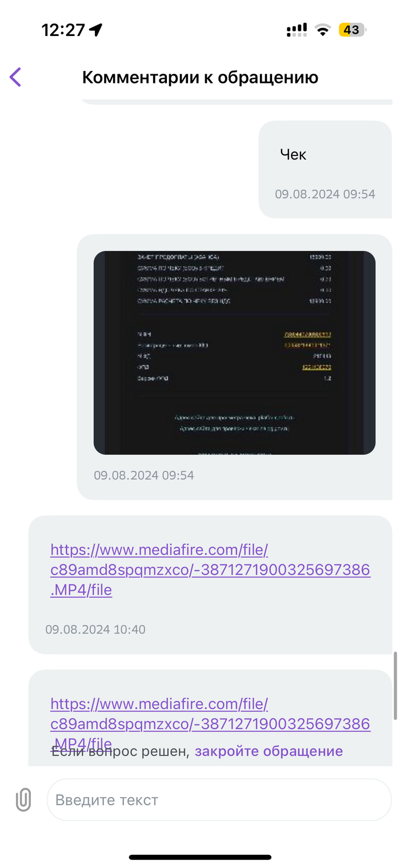This screenshot has width=400, height=868.
Task: Tap the "Комментарии к обращению" header title
Action: (200, 77)
